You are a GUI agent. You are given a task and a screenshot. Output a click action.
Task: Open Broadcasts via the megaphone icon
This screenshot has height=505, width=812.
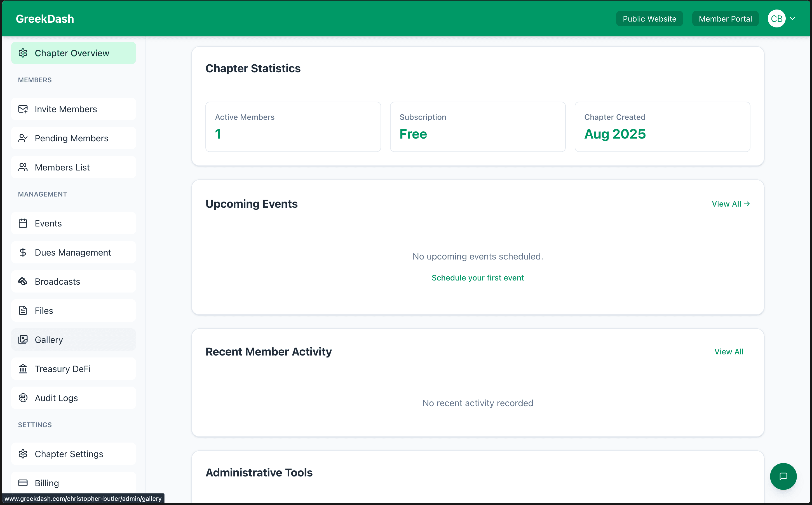pos(23,281)
